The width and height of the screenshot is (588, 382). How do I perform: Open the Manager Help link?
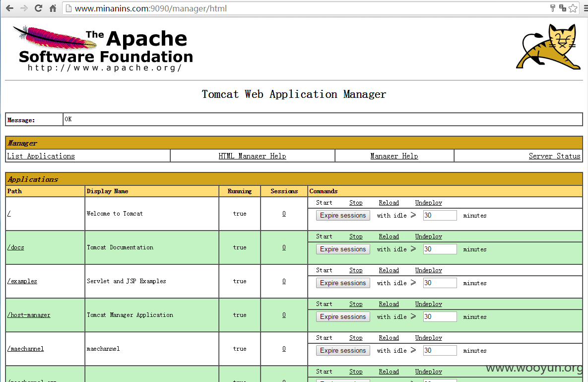pos(394,156)
